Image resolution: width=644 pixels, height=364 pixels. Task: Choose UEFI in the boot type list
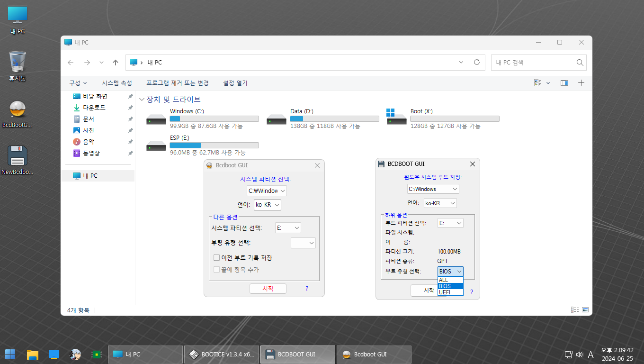[x=450, y=292]
